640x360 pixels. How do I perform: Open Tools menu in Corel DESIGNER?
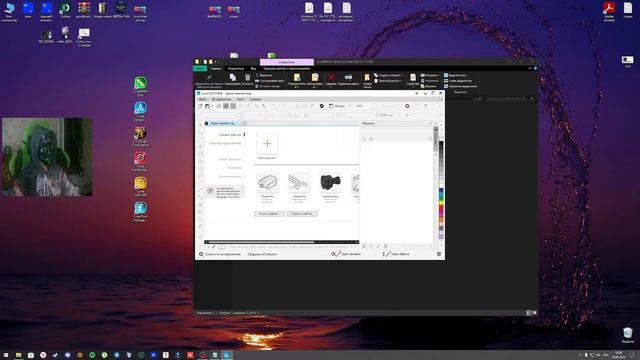coord(221,99)
